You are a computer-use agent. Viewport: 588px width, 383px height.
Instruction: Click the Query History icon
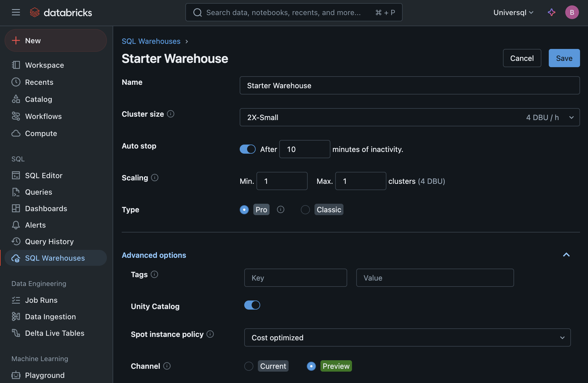[x=16, y=241]
